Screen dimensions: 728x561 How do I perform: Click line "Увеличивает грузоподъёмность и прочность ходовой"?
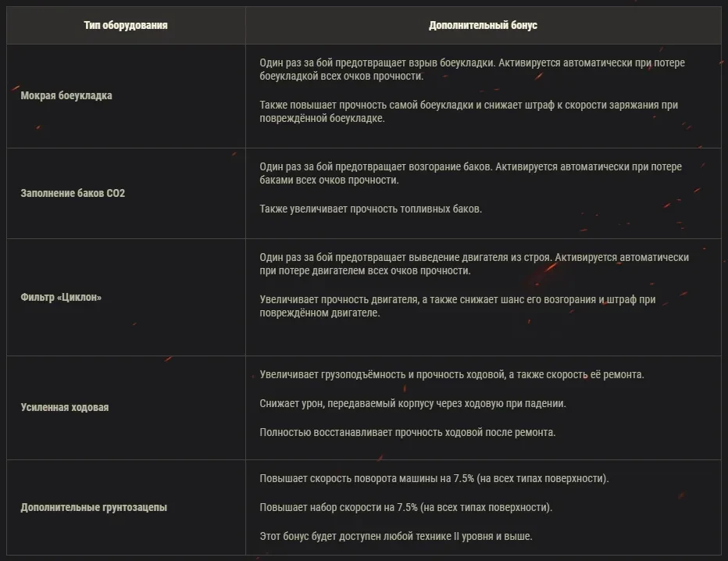tap(451, 374)
